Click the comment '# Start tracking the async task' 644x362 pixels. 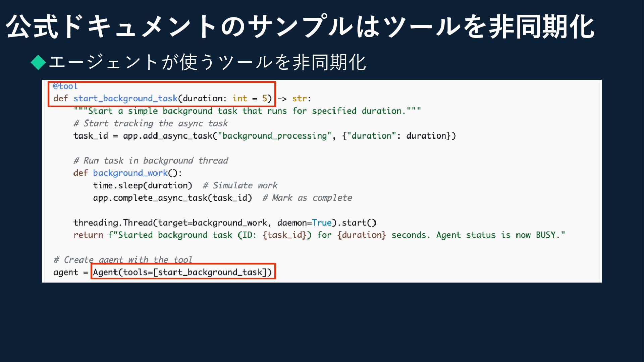coord(151,123)
